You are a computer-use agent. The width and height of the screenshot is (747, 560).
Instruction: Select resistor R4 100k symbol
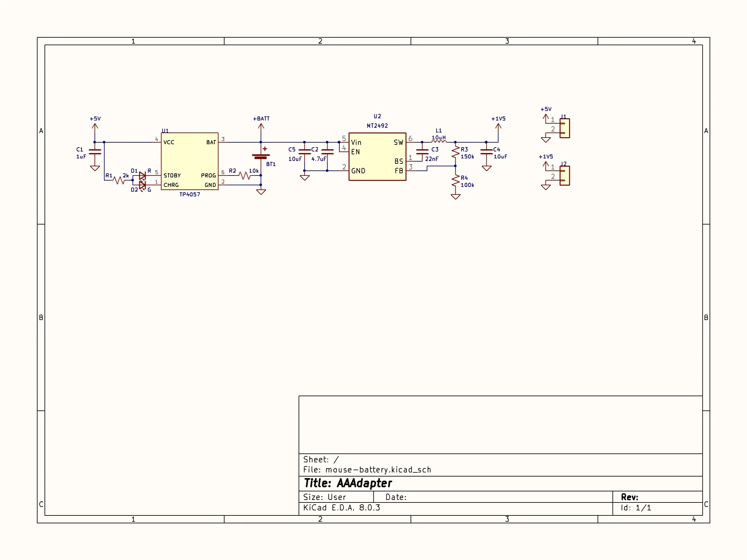point(455,181)
